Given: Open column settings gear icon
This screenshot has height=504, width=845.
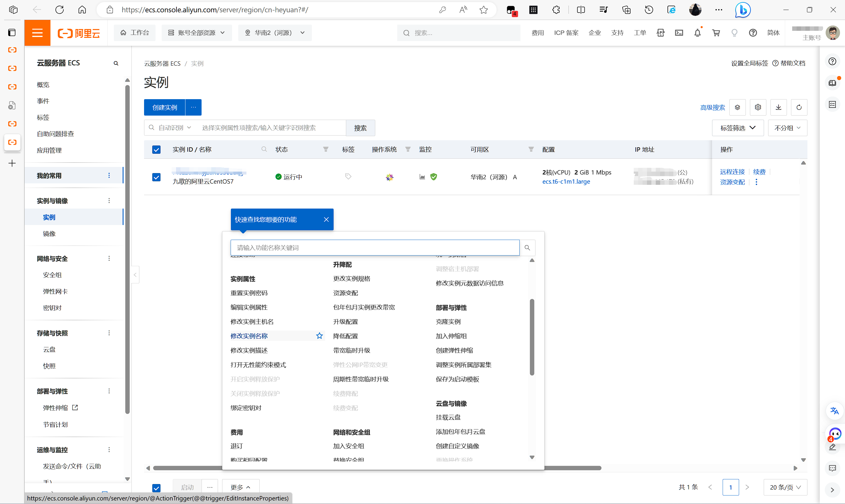Looking at the screenshot, I should click(758, 107).
